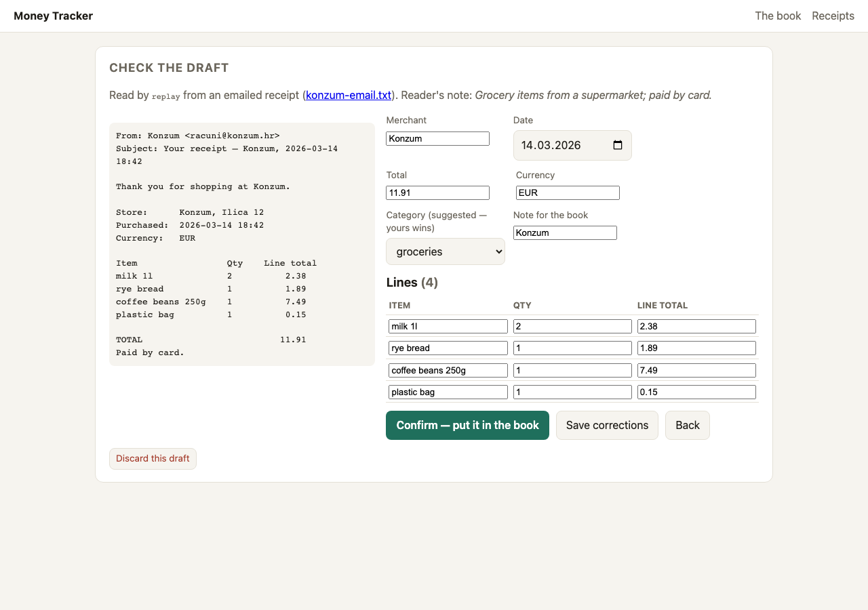868x610 pixels.
Task: Edit the coffee beans 250g item field
Action: pyautogui.click(x=448, y=370)
